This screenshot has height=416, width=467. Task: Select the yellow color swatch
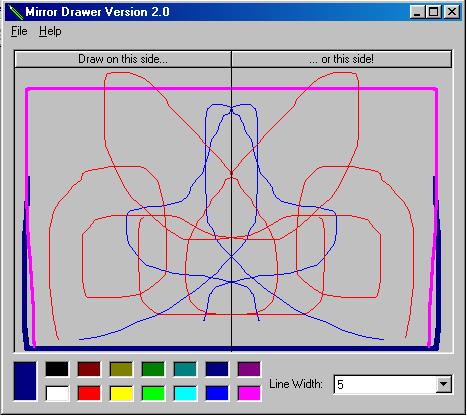(x=121, y=393)
